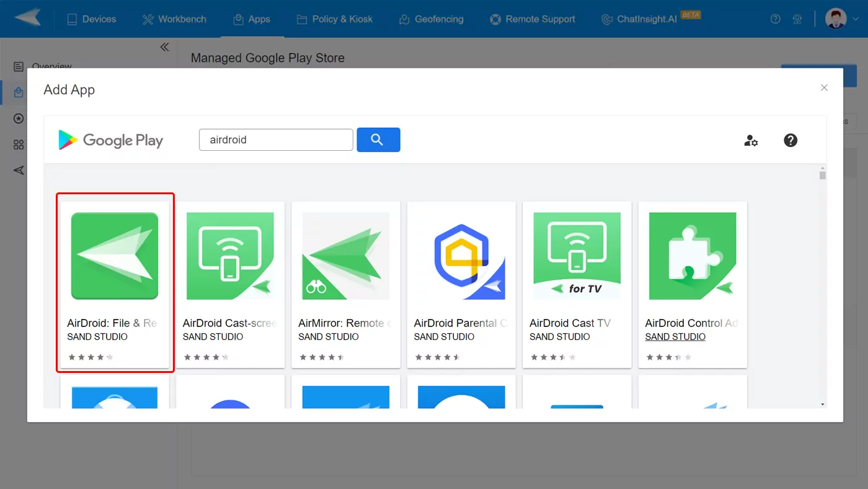Open the AirMirror: Remote app icon
This screenshot has height=489, width=868.
tap(346, 256)
